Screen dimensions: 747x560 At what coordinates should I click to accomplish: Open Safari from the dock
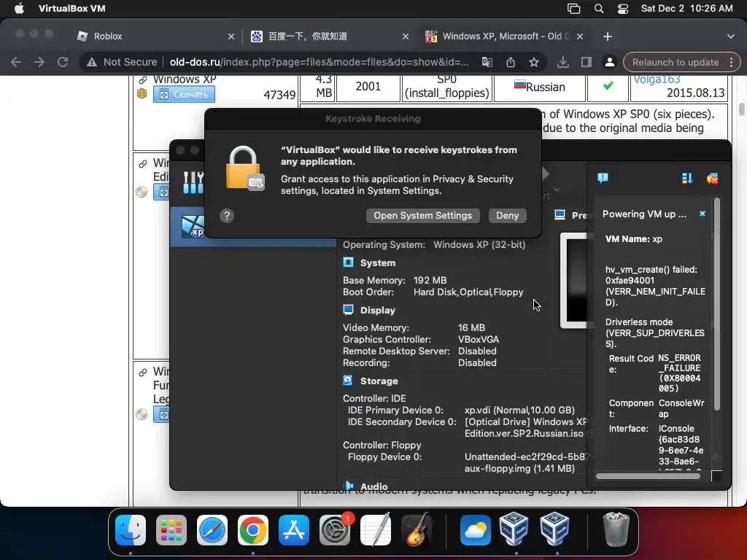[212, 530]
